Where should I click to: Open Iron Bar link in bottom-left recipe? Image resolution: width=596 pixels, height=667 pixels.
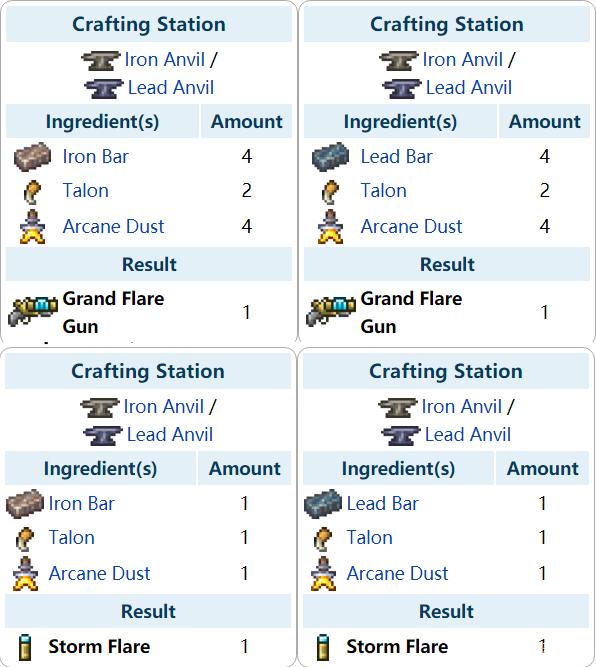click(81, 504)
